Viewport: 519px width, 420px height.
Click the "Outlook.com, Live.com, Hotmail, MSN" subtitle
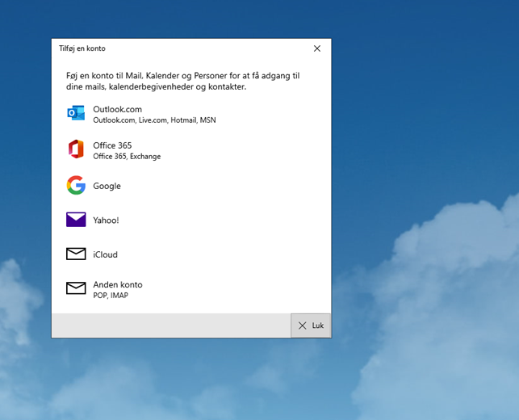point(154,120)
